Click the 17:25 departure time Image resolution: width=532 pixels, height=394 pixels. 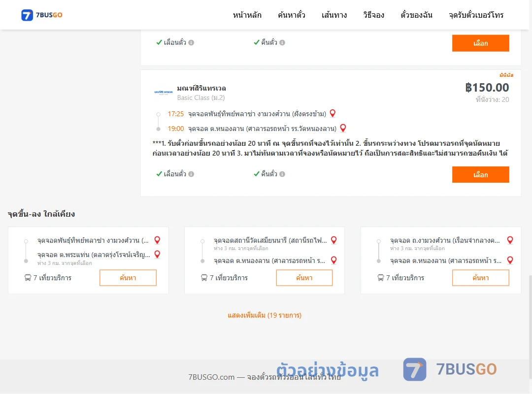coord(175,114)
